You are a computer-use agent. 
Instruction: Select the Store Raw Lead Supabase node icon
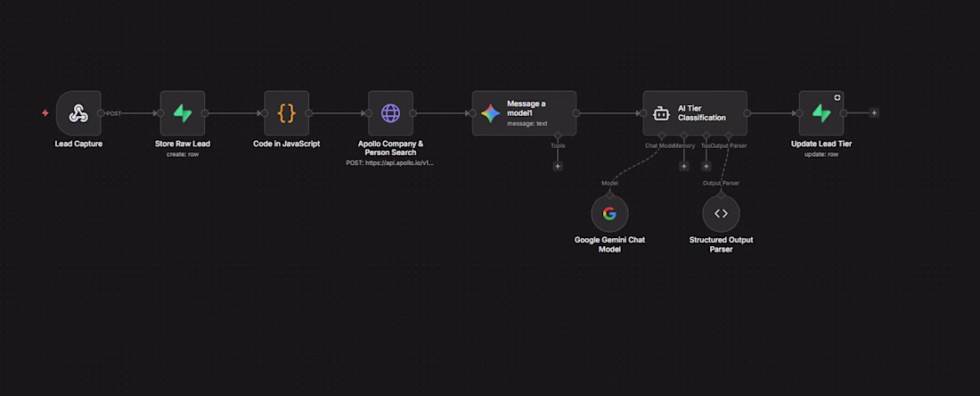(x=183, y=113)
